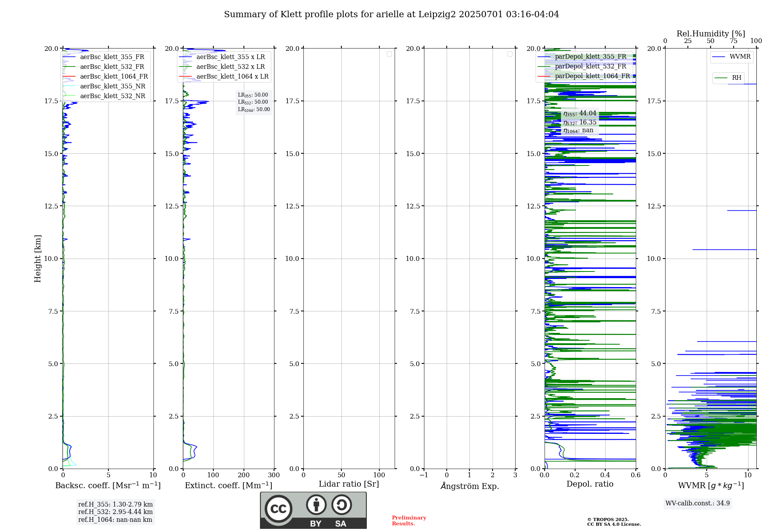Click the η1064: nan value
Screen dimensions: 783x532
point(578,130)
